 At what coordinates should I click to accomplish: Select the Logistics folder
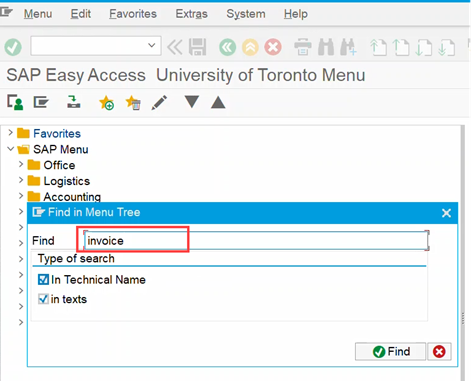click(x=67, y=181)
